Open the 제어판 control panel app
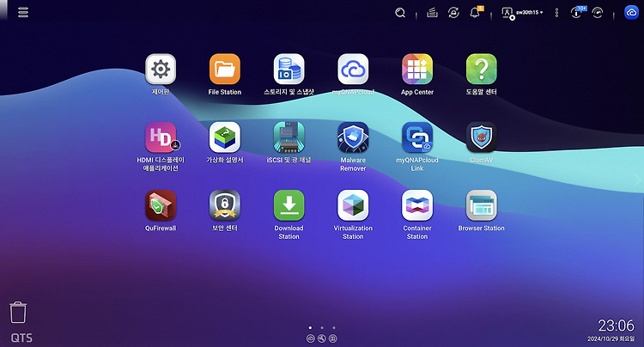Screen dimensions: 644x347 click(161, 69)
